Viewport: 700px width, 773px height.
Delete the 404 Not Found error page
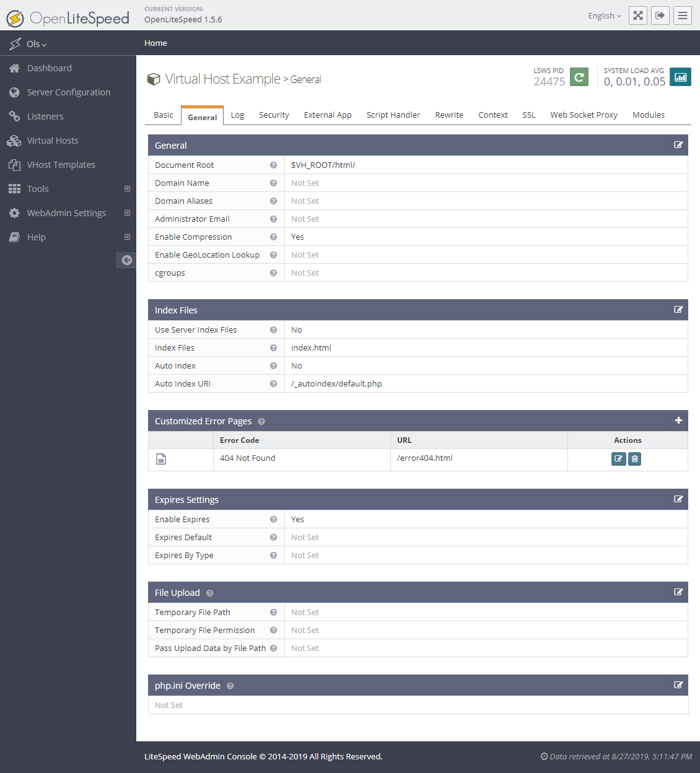(x=634, y=458)
